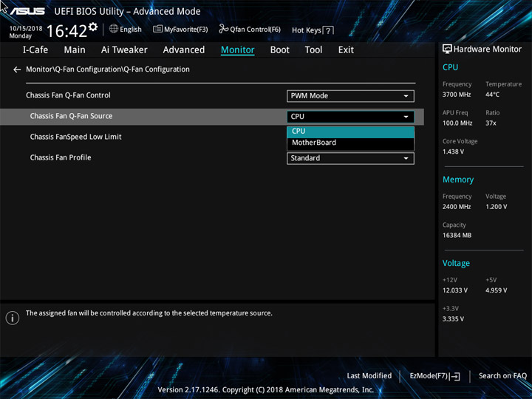This screenshot has width=532, height=399.
Task: Open the I-Cafe tab
Action: pyautogui.click(x=35, y=50)
